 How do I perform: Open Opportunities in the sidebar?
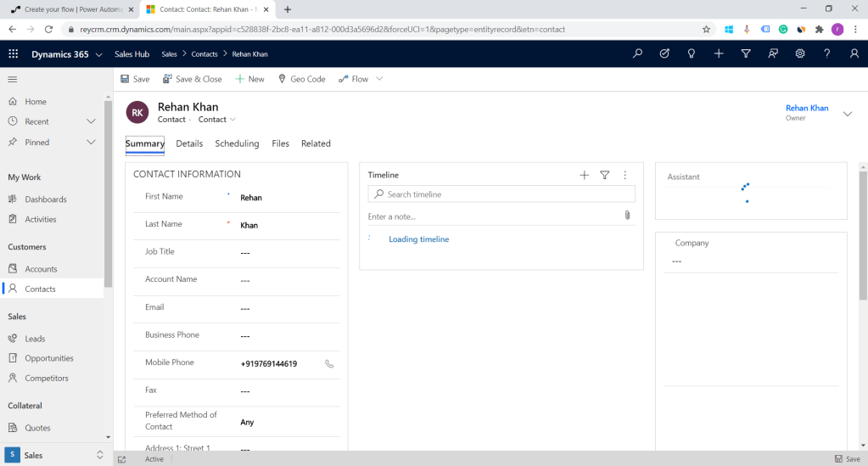48,358
